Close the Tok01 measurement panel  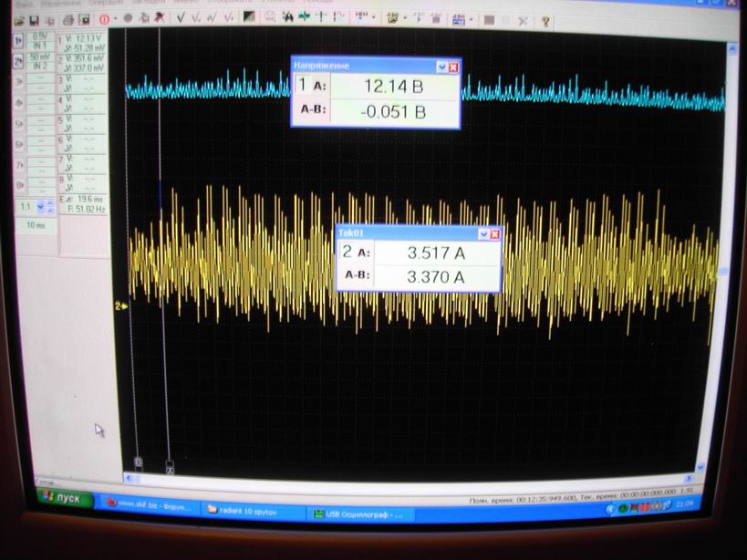(x=494, y=234)
